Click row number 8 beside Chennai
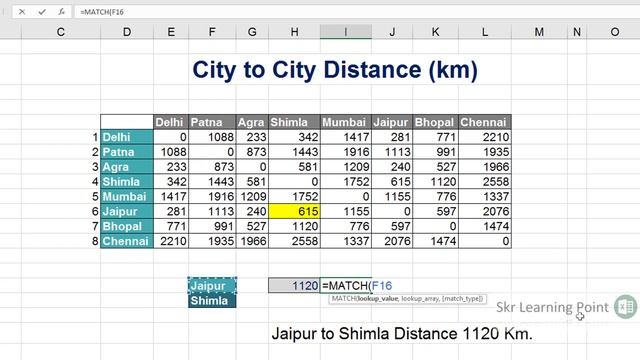Image resolution: width=640 pixels, height=360 pixels. pos(95,241)
